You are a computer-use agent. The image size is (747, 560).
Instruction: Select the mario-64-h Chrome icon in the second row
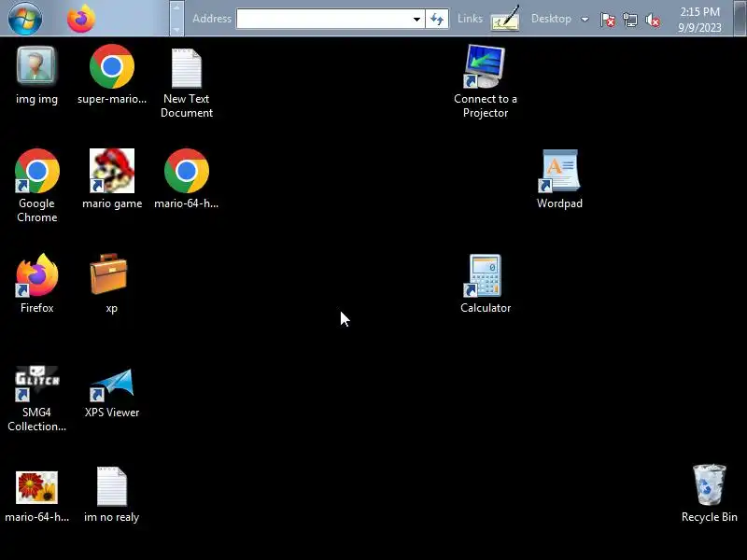[186, 179]
